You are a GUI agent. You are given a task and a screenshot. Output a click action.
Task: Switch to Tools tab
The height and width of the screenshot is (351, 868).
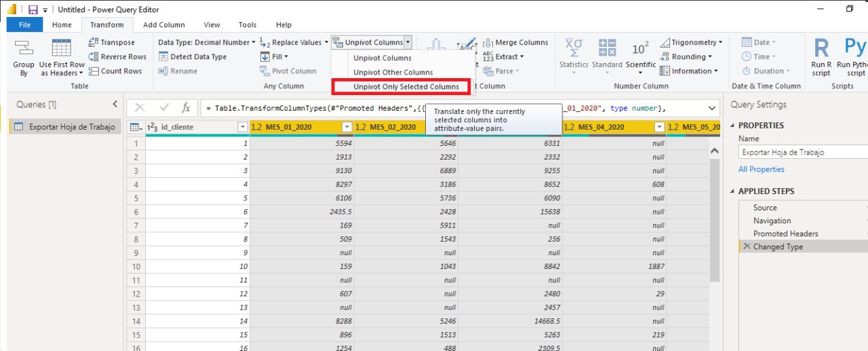[248, 24]
